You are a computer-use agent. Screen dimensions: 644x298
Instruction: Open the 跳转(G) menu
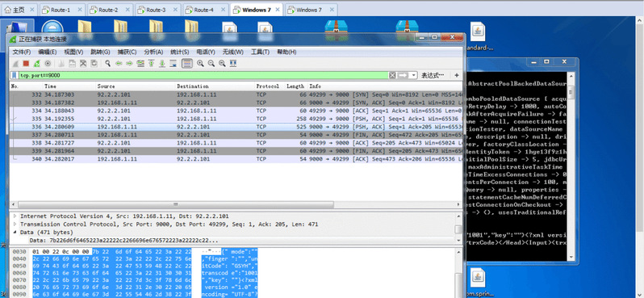pyautogui.click(x=100, y=52)
